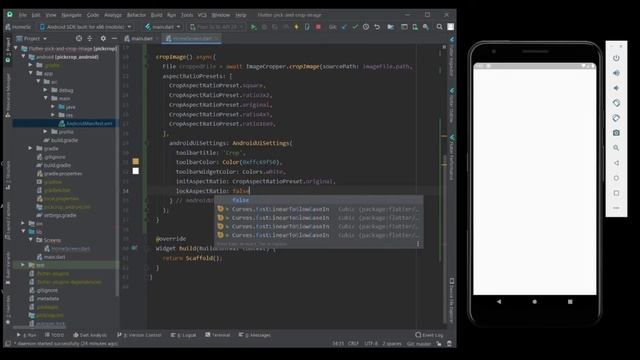Screen dimensions: 640x360
Task: Open the TODO tool window
Action: [54, 335]
